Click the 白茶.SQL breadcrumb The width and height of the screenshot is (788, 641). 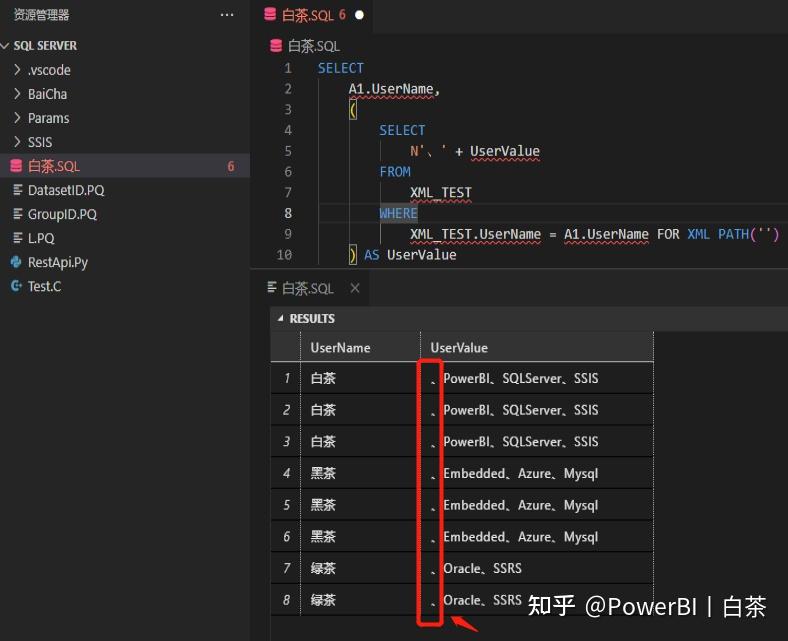click(x=314, y=46)
